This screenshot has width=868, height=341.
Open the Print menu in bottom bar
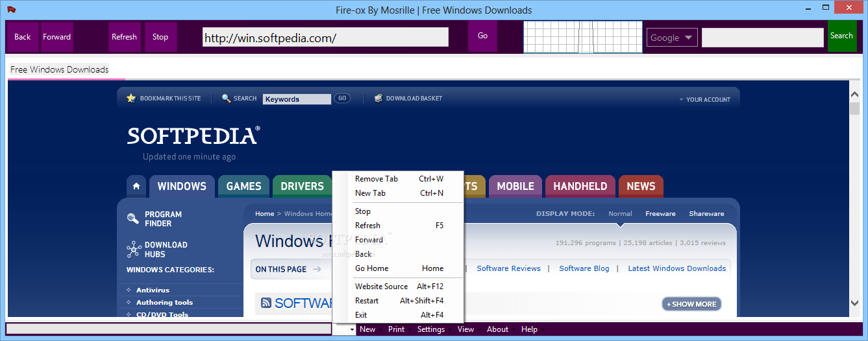(x=396, y=329)
